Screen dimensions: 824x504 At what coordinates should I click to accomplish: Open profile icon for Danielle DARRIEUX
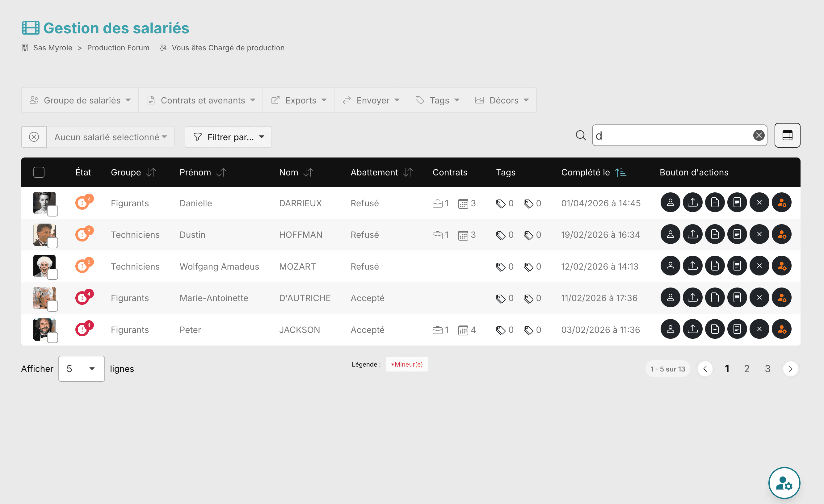[x=670, y=202]
